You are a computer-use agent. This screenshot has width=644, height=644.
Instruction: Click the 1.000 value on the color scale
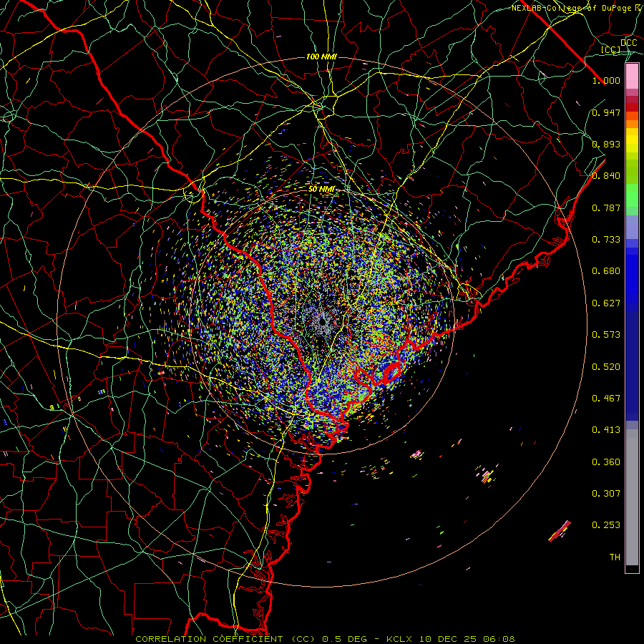(606, 80)
